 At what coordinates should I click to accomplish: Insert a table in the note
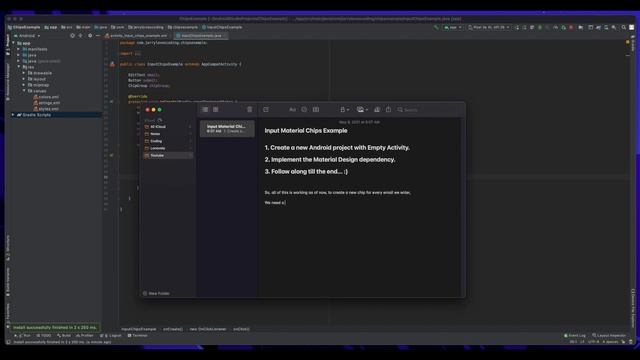coord(316,109)
